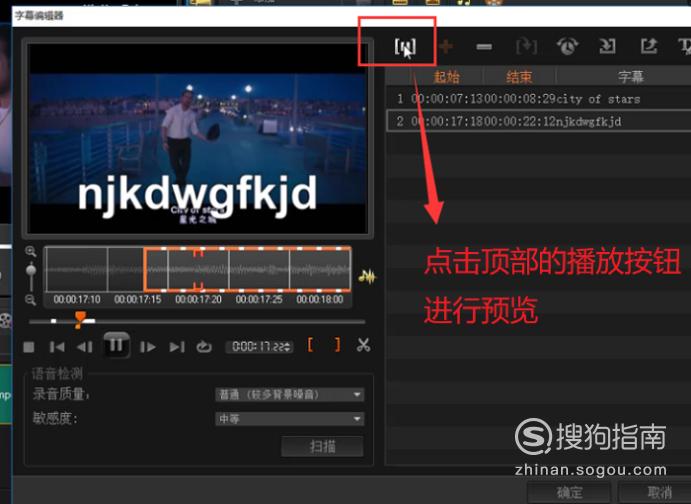Click the 字幕 subtitle column header
The width and height of the screenshot is (691, 504).
(630, 77)
